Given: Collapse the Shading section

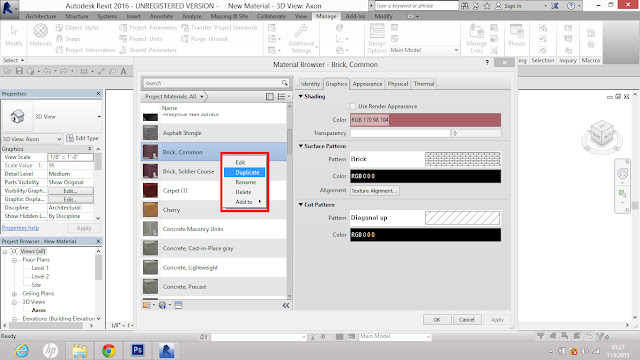Looking at the screenshot, I should click(x=301, y=96).
